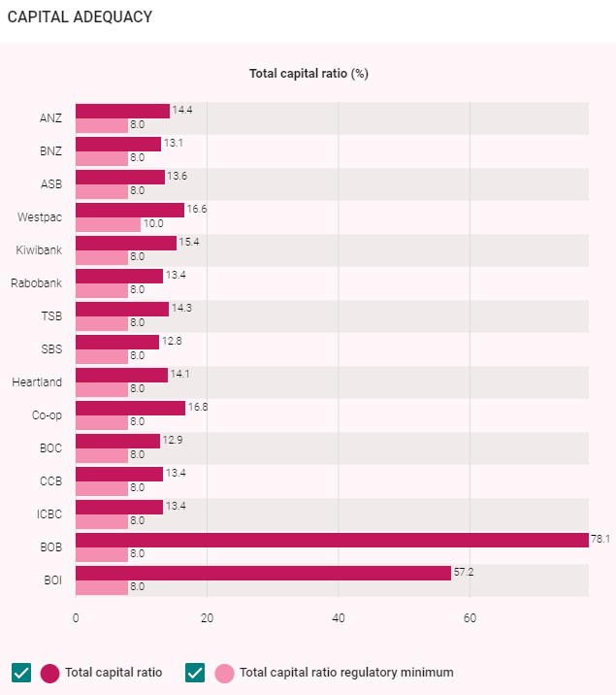Click the BOB 78.1 capital ratio bar
This screenshot has height=695, width=616.
331,540
